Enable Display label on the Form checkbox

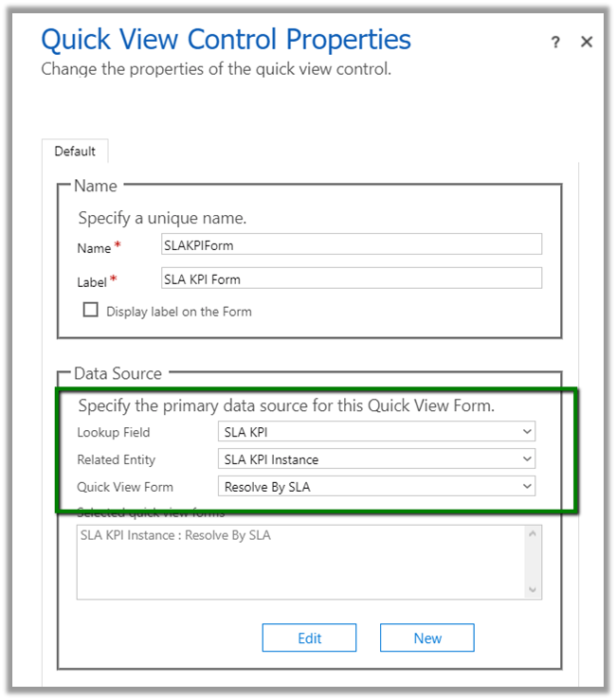[91, 310]
